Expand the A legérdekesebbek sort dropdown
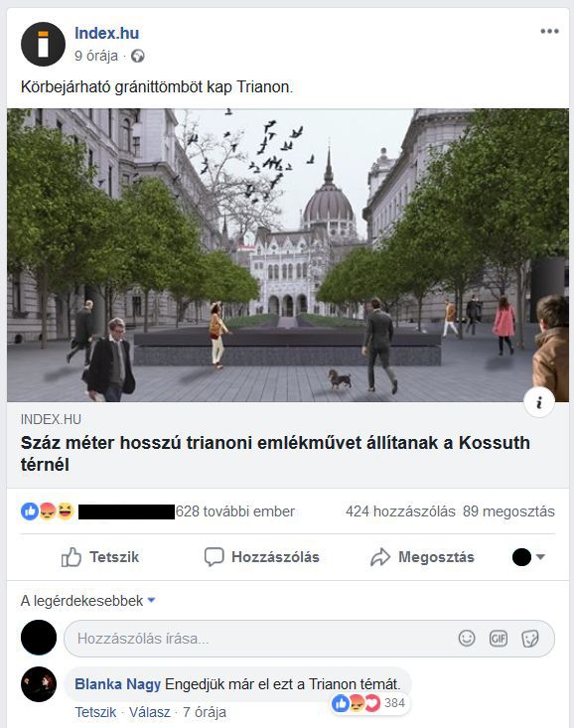Viewport: 574px width, 728px height. (87, 600)
